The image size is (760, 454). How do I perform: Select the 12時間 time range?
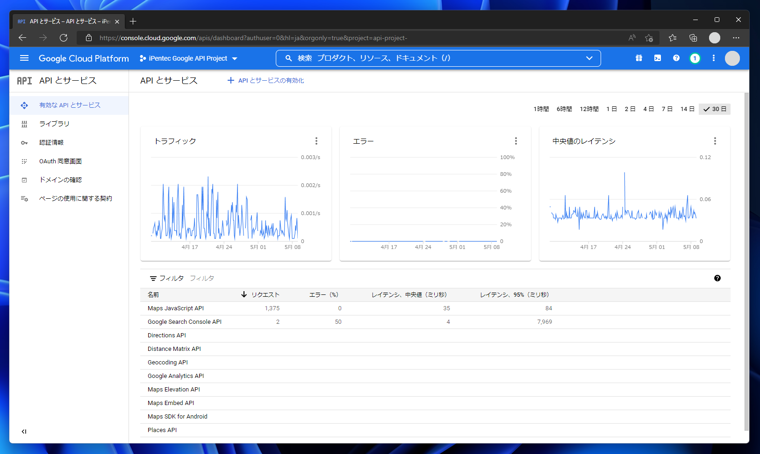tap(589, 109)
